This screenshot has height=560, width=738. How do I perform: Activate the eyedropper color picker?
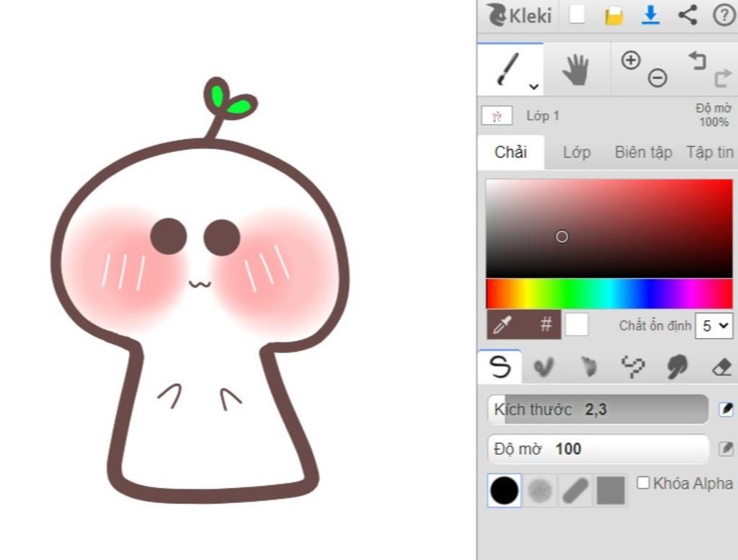pyautogui.click(x=502, y=324)
